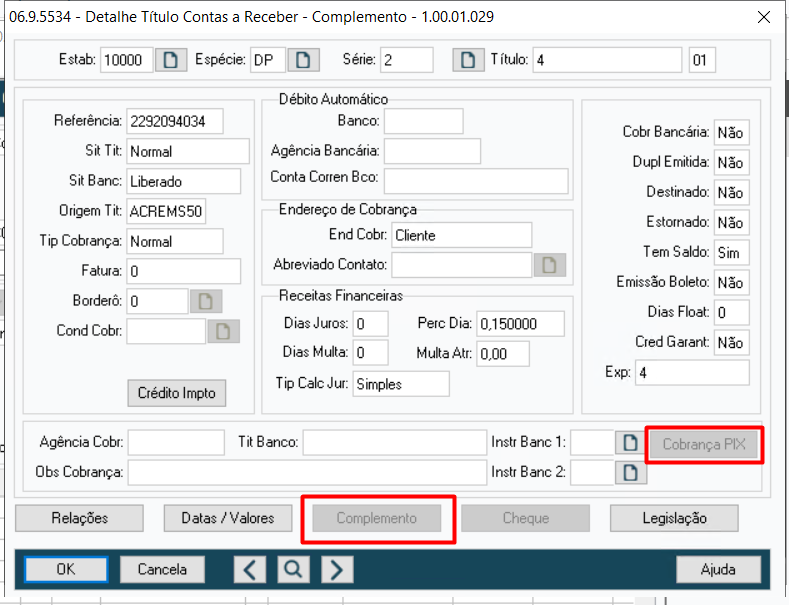The width and height of the screenshot is (789, 605).
Task: Click the Conta Corren Bco field
Action: pos(476,181)
